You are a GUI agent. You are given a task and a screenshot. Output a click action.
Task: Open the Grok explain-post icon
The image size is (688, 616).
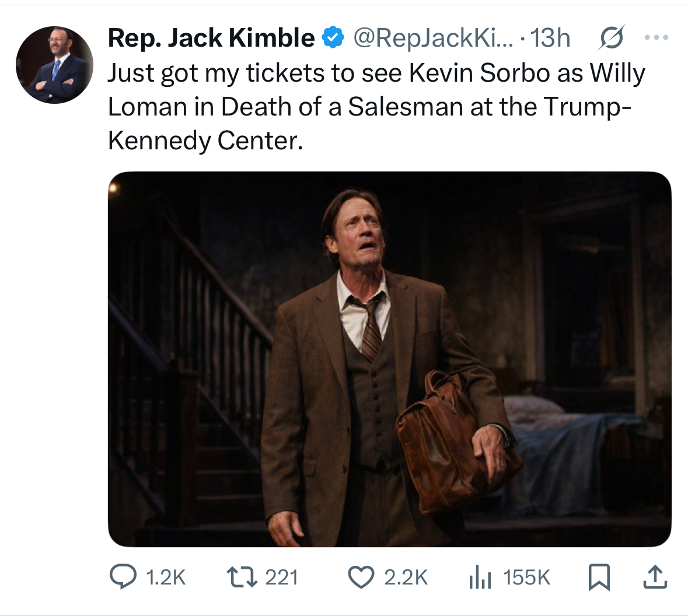pos(612,38)
